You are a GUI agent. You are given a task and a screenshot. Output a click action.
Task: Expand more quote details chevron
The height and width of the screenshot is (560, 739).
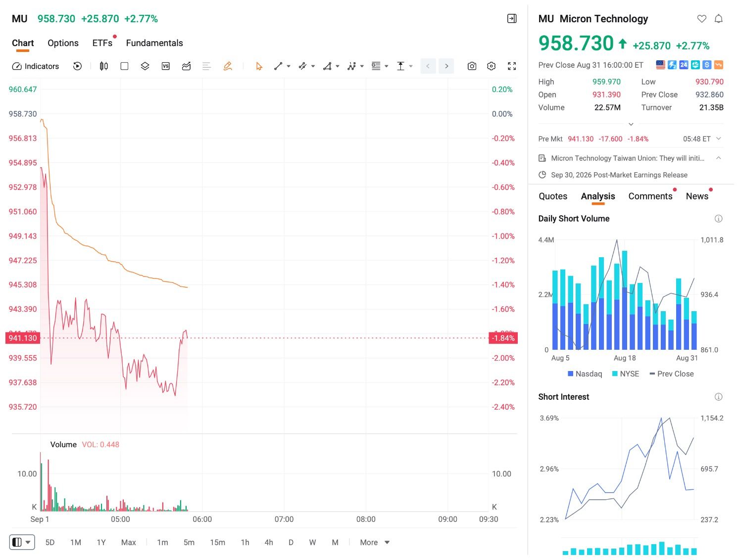coord(631,124)
